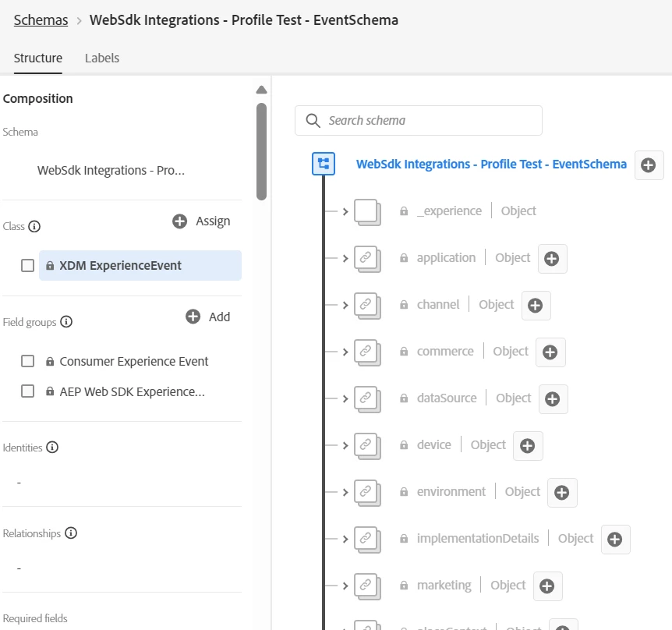
Task: Switch to the Labels tab
Action: tap(102, 58)
